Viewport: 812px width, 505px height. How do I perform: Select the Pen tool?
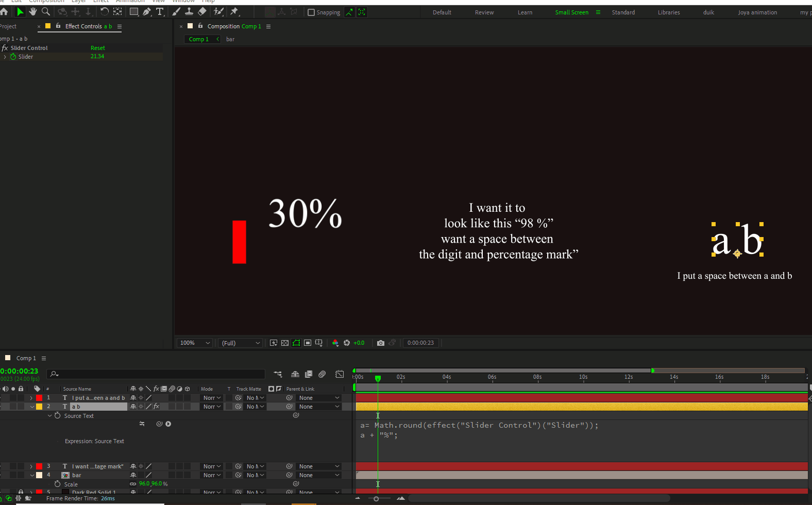click(147, 11)
